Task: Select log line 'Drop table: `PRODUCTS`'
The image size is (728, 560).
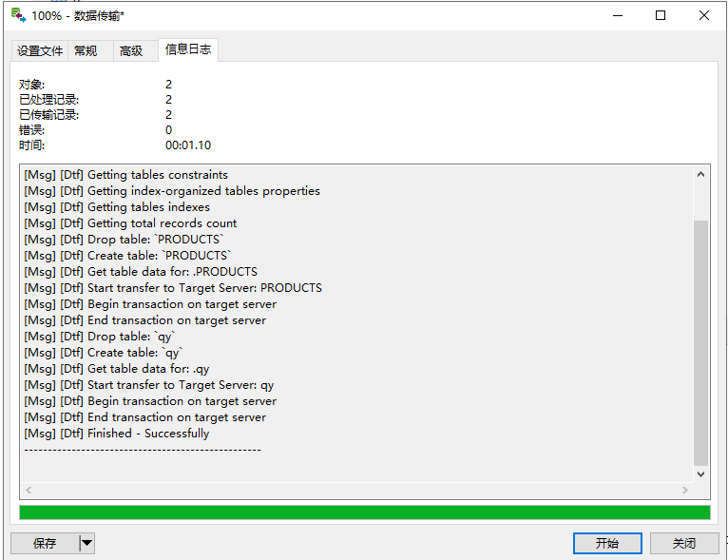Action: 124,240
